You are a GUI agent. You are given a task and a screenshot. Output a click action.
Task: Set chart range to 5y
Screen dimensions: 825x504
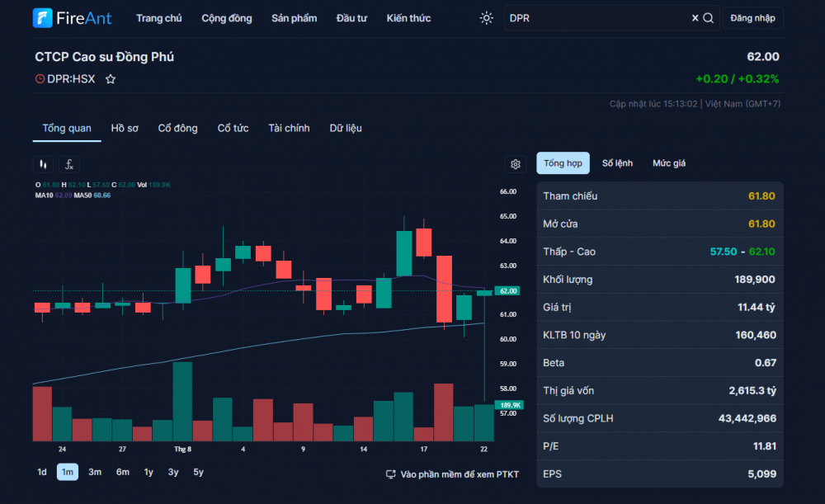tap(198, 472)
